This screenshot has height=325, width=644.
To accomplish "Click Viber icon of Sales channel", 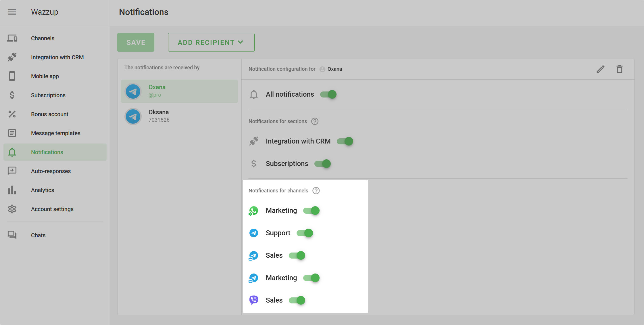I will click(x=253, y=300).
